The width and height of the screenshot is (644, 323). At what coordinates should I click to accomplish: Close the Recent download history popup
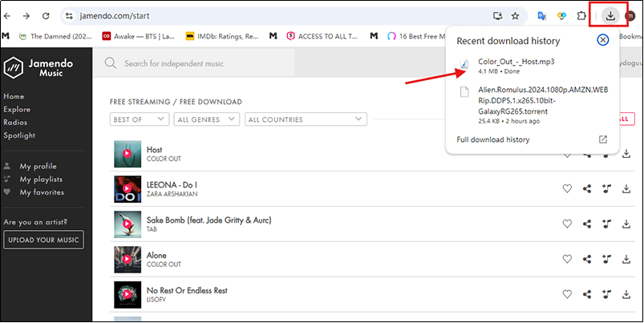pos(603,40)
